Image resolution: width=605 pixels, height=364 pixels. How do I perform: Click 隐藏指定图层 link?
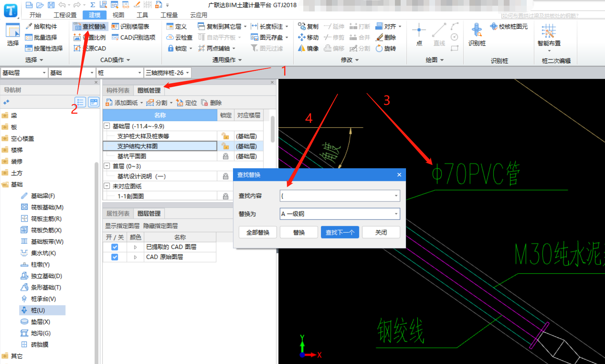coord(160,226)
